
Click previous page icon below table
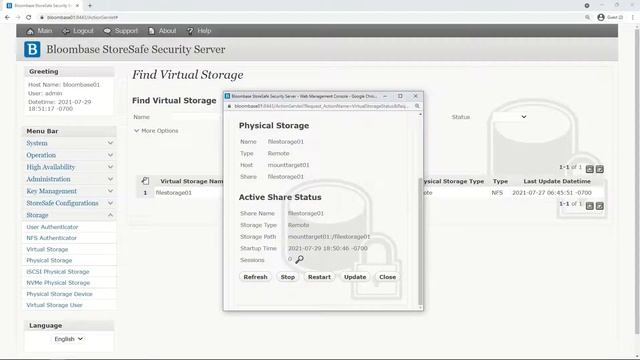coord(589,206)
